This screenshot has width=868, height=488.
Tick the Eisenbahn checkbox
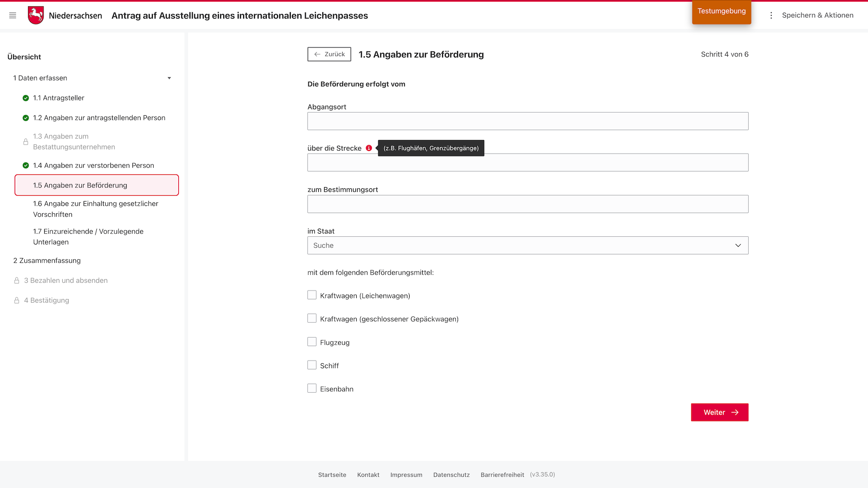tap(312, 389)
